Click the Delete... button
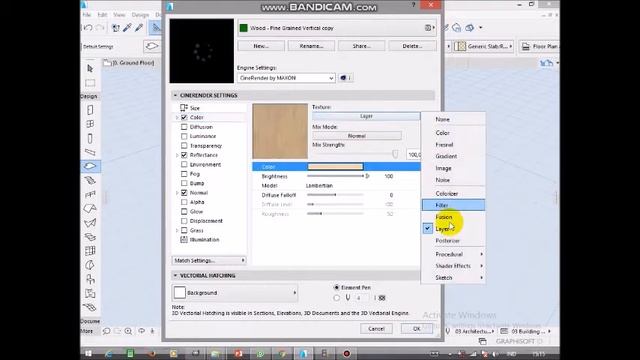 412,46
